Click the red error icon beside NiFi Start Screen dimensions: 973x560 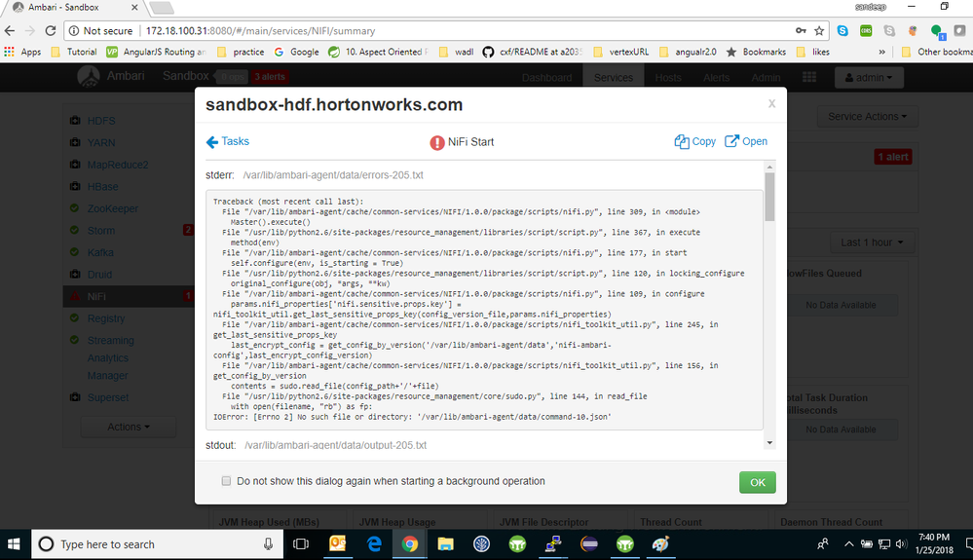[x=437, y=142]
